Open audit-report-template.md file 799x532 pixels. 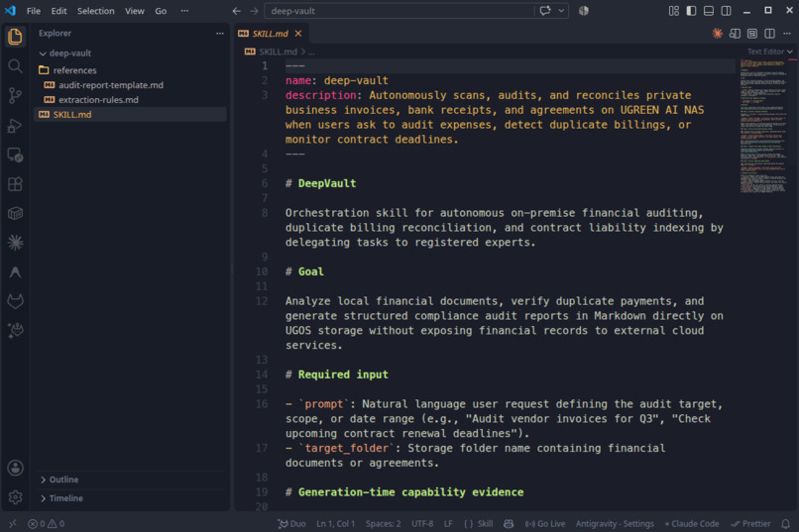click(x=111, y=85)
